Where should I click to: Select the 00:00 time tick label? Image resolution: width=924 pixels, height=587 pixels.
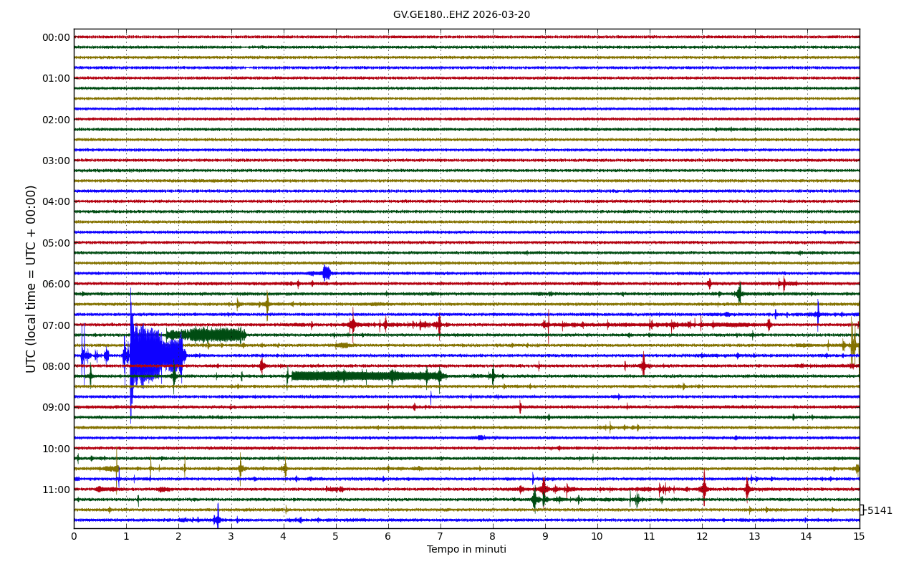click(x=56, y=37)
